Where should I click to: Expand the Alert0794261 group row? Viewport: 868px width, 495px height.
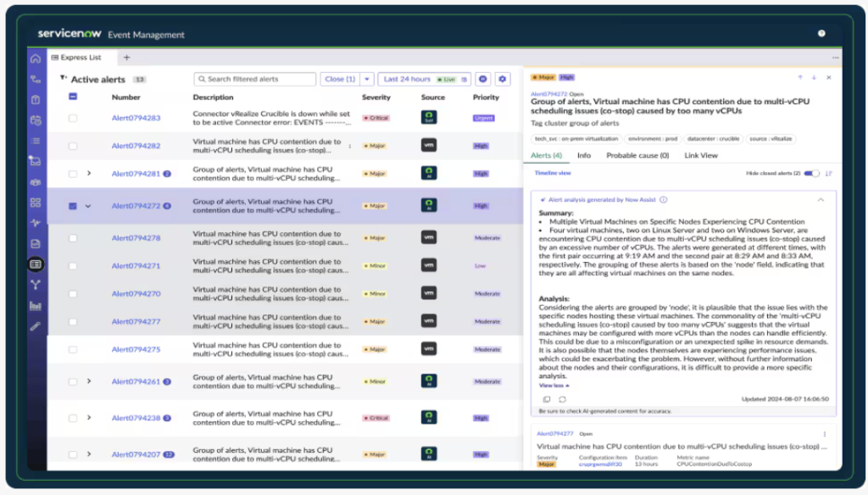point(88,381)
